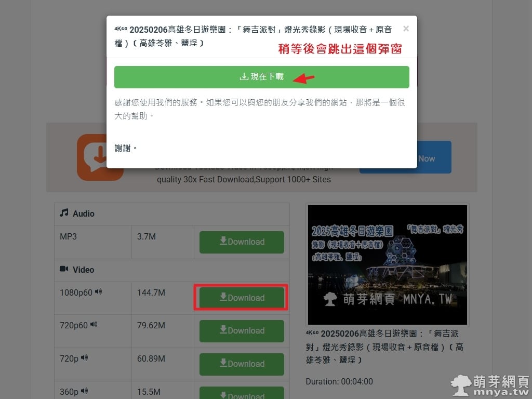
Task: Click Download for 720p video
Action: [242, 364]
